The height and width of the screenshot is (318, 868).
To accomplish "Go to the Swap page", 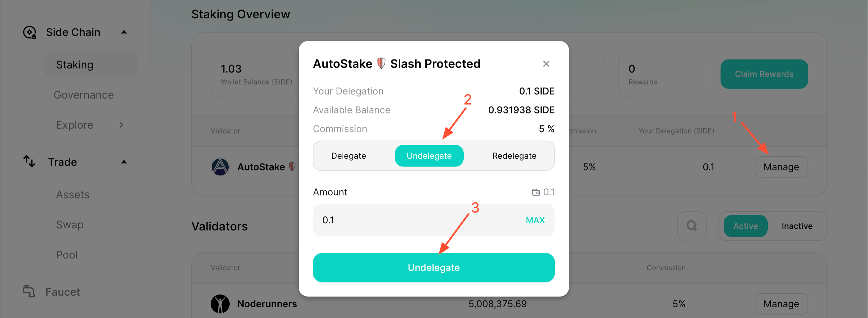I will pos(70,225).
